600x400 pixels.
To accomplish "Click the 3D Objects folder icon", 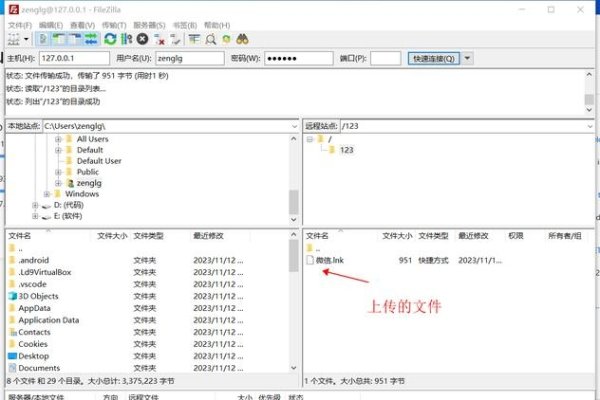I will pos(13,296).
